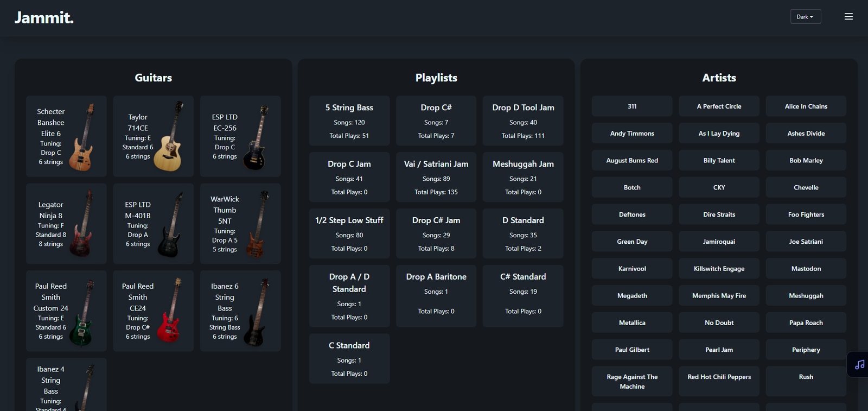Open the Drop A Baritone playlist

pos(436,296)
